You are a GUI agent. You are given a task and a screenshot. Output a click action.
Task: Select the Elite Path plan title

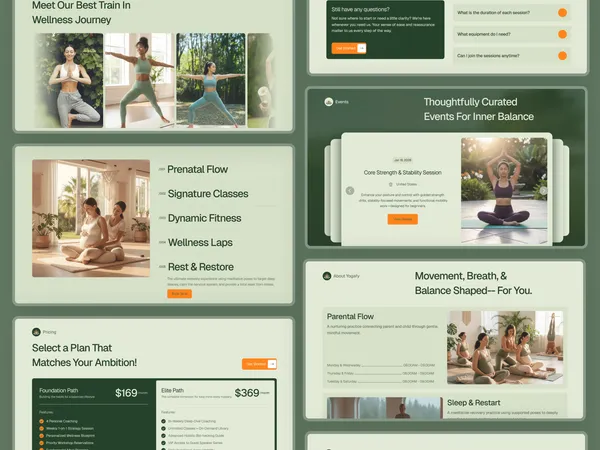[173, 390]
